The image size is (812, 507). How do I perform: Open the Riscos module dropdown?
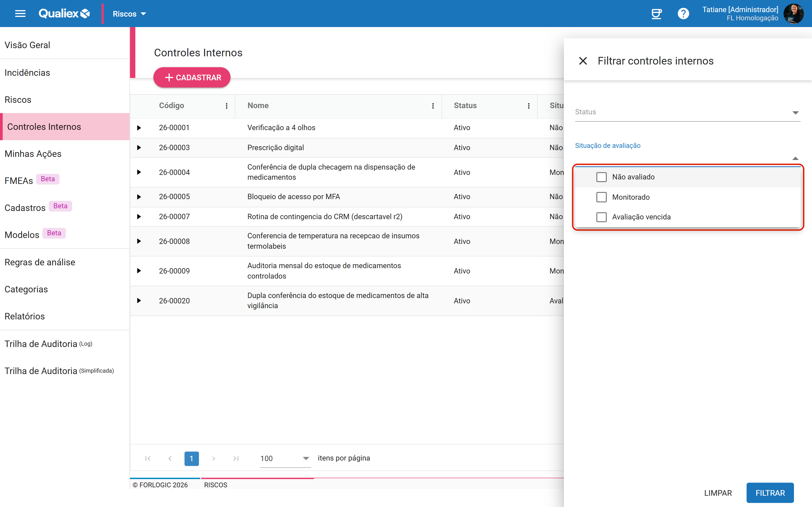pos(129,14)
